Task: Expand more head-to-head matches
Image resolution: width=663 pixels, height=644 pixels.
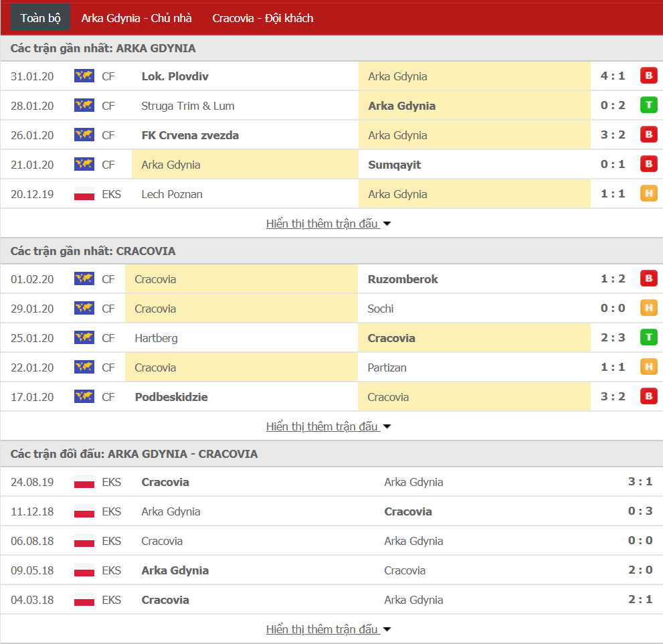Action: [x=328, y=629]
